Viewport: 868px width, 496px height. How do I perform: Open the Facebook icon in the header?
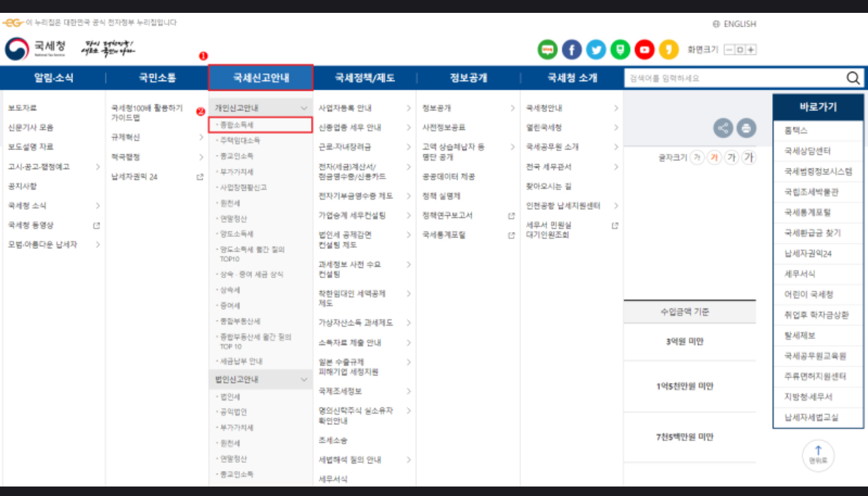572,49
